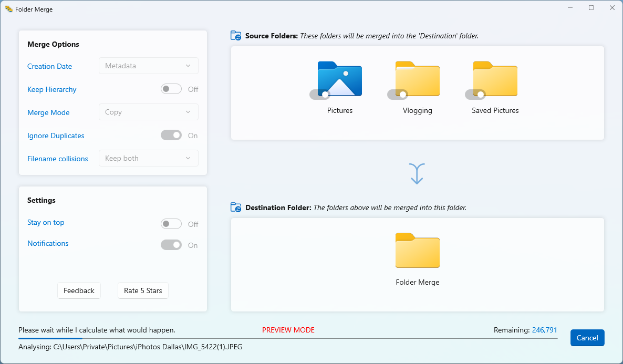Viewport: 623px width, 364px height.
Task: Click the Folder Merge app icon in titlebar
Action: (9, 8)
